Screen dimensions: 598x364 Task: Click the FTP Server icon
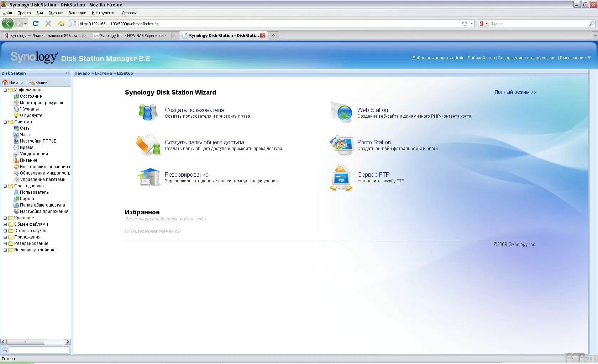(341, 177)
